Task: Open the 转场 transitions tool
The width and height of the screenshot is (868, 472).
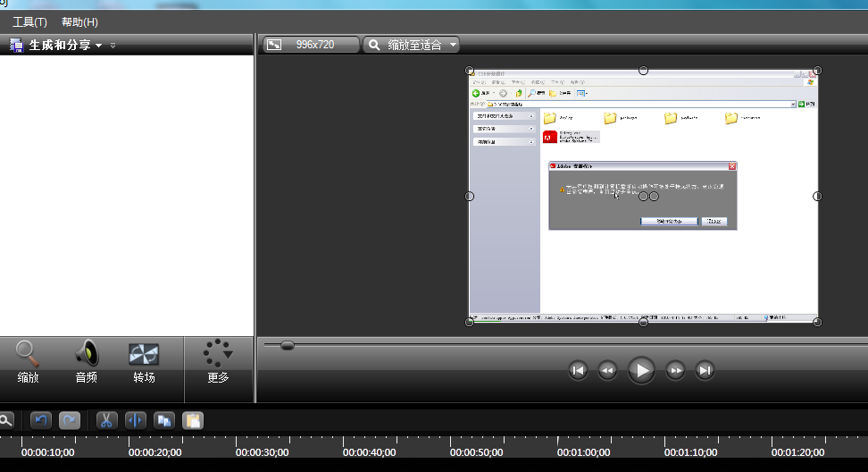Action: [x=144, y=362]
